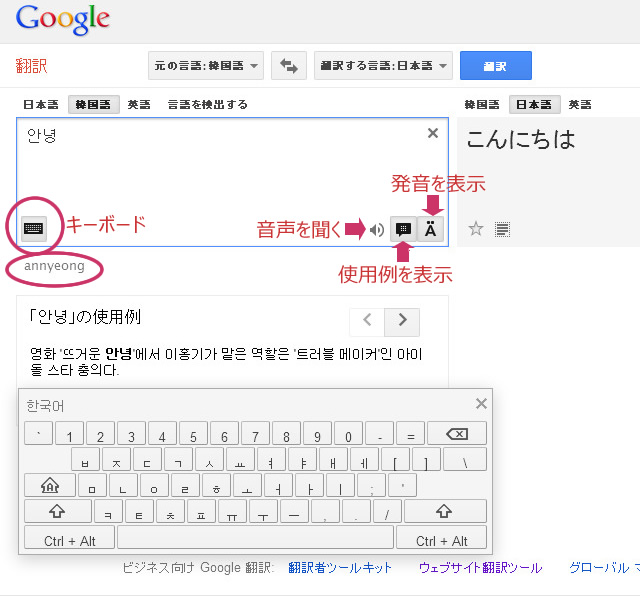Screen dimensions: 640x596
Task: Click the ㅇ key on keyboard
Action: click(x=154, y=485)
